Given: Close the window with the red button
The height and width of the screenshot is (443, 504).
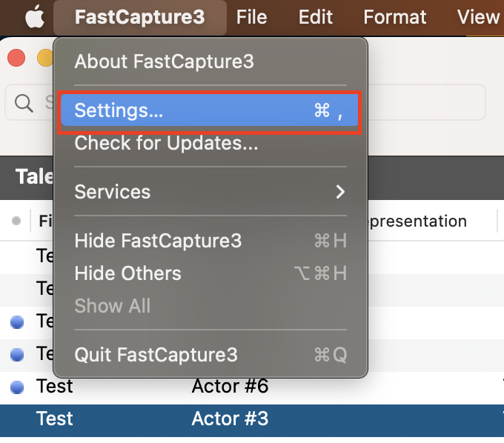Looking at the screenshot, I should (16, 58).
